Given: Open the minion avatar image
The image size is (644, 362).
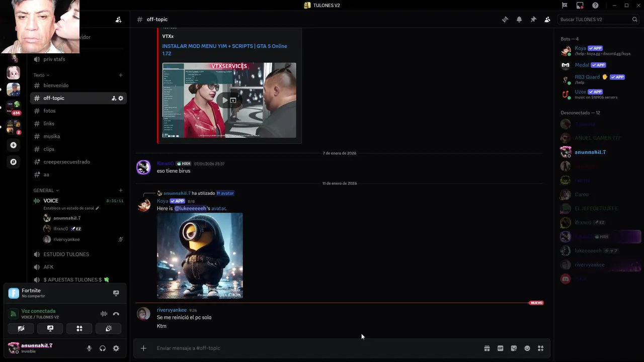Looking at the screenshot, I should [200, 256].
